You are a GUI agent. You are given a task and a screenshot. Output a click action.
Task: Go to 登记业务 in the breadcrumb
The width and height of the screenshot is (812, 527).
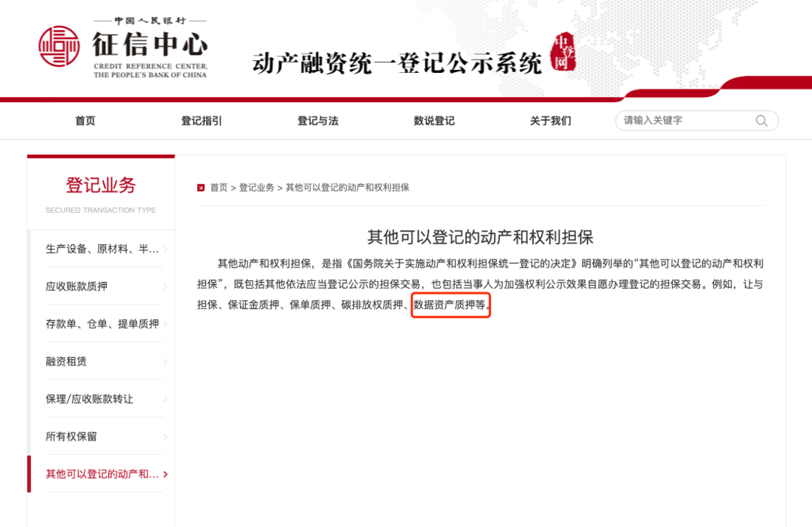(x=256, y=187)
